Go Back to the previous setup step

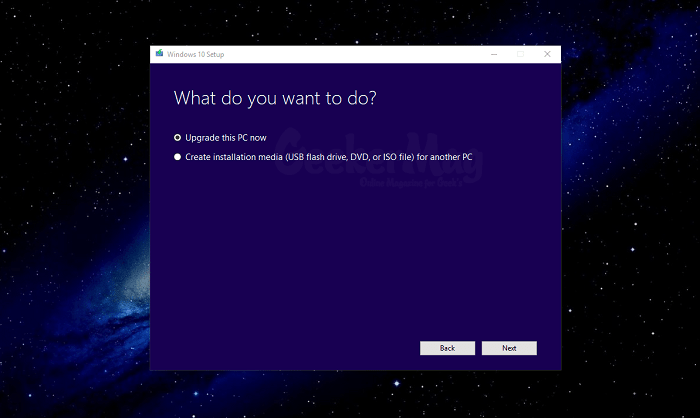[447, 348]
